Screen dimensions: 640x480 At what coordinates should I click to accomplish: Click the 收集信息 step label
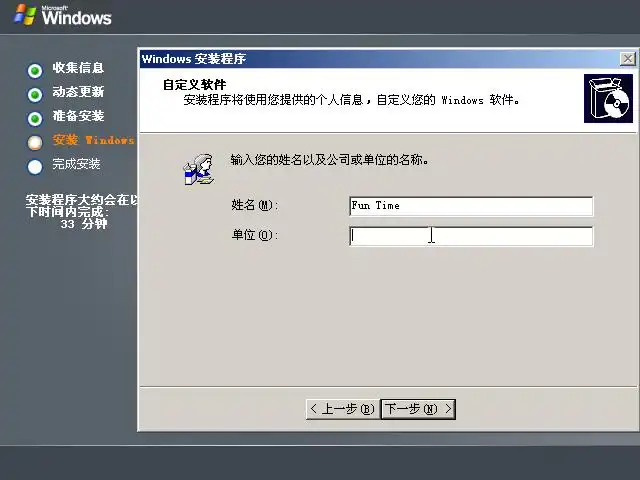(78, 68)
